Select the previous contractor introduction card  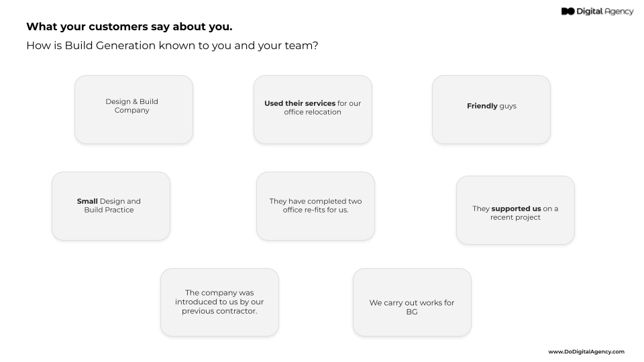pyautogui.click(x=219, y=302)
